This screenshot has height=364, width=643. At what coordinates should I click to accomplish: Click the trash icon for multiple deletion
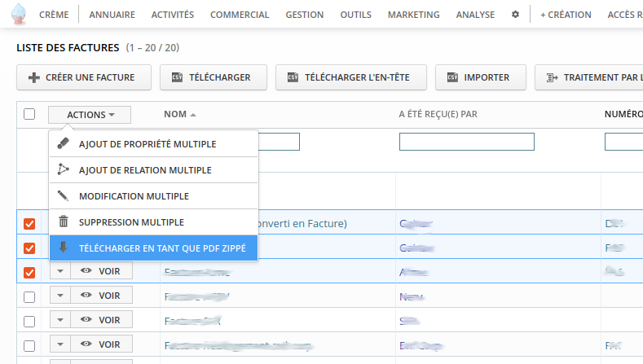click(x=64, y=221)
